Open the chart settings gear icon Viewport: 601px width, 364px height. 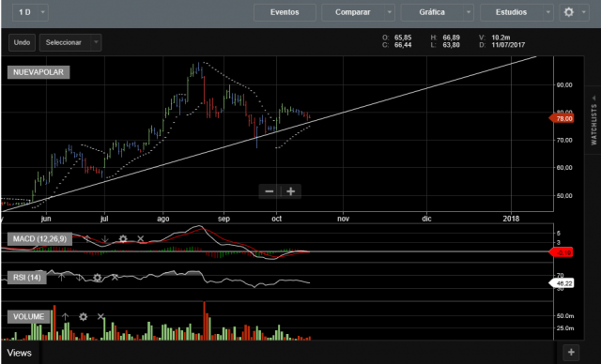[569, 12]
